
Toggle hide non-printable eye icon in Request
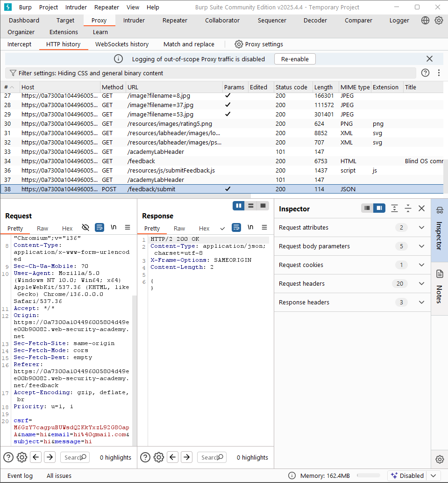(85, 228)
